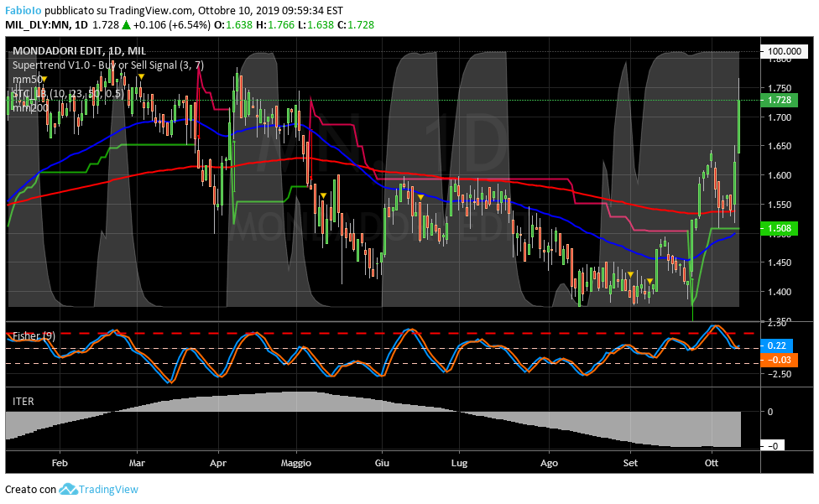The width and height of the screenshot is (819, 504).
Task: Open the FabioIo author profile link
Action: [23, 11]
